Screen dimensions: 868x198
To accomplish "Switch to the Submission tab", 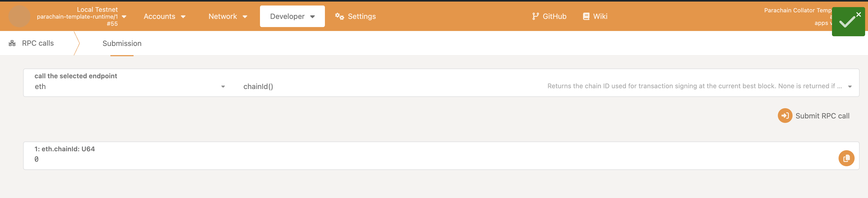I will pos(122,43).
